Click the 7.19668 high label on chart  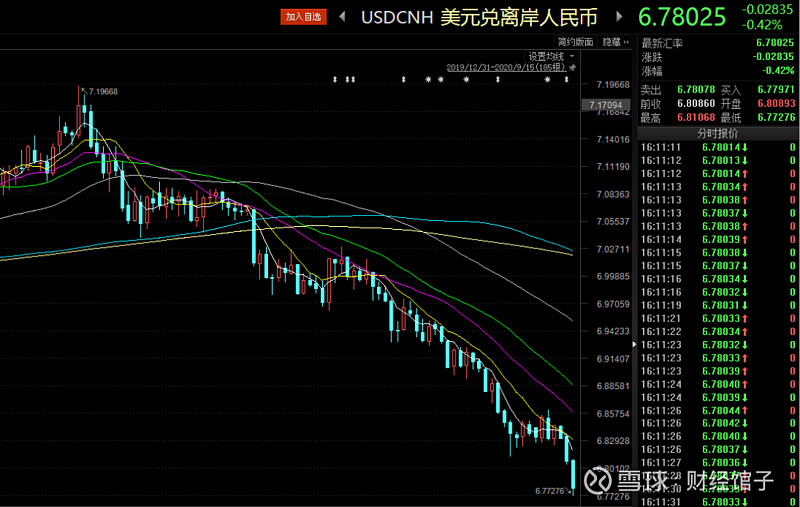coord(103,92)
